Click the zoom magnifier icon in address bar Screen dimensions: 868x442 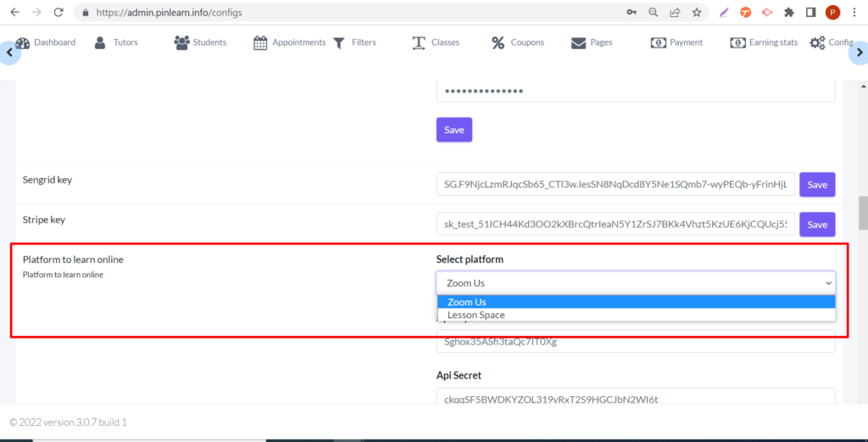coord(654,12)
